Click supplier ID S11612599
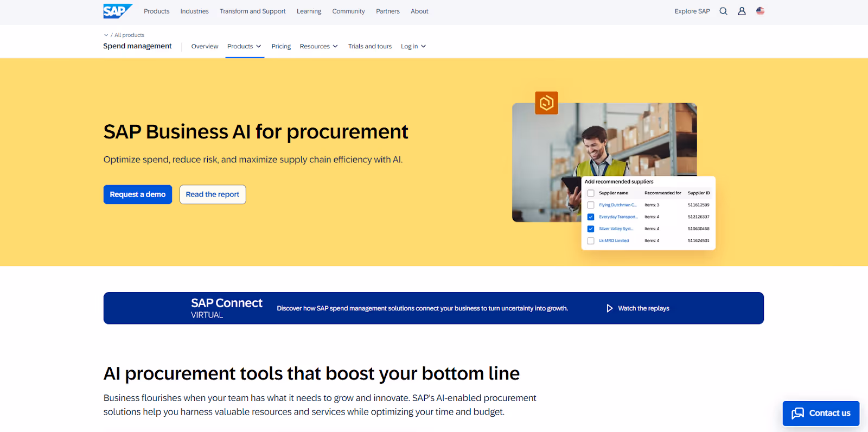 pos(698,205)
